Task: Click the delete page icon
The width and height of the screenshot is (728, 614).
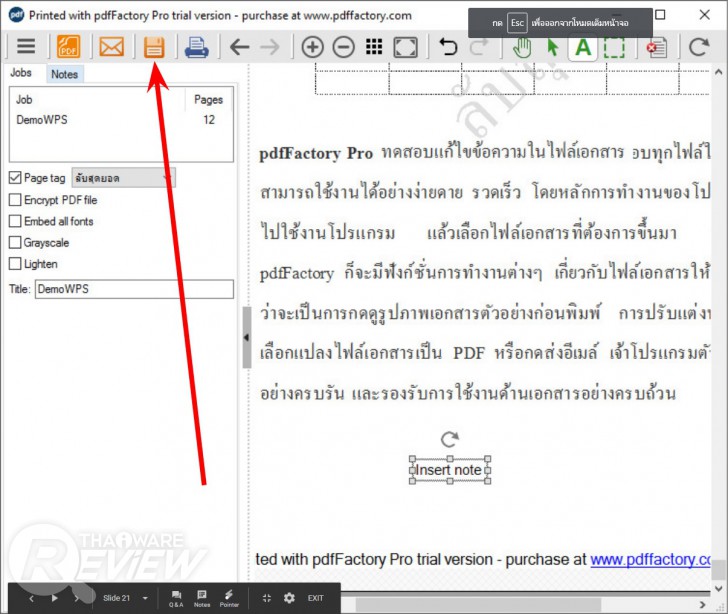Action: [656, 47]
